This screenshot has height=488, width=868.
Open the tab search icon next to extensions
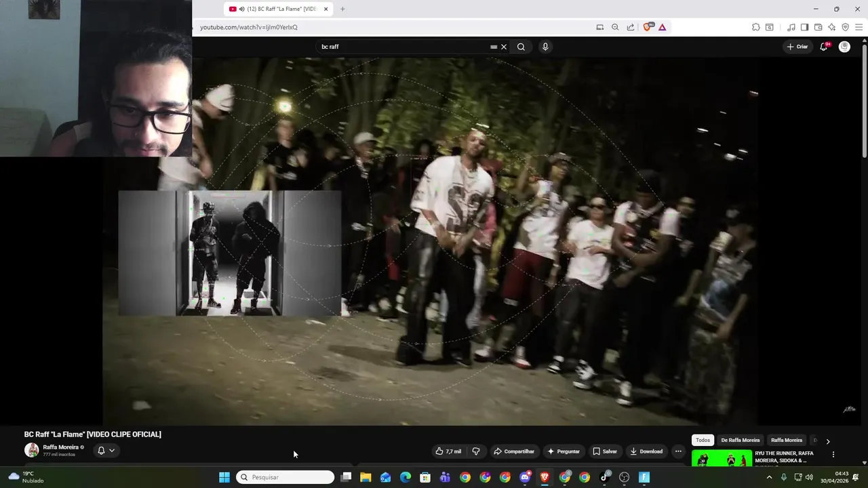(x=769, y=27)
